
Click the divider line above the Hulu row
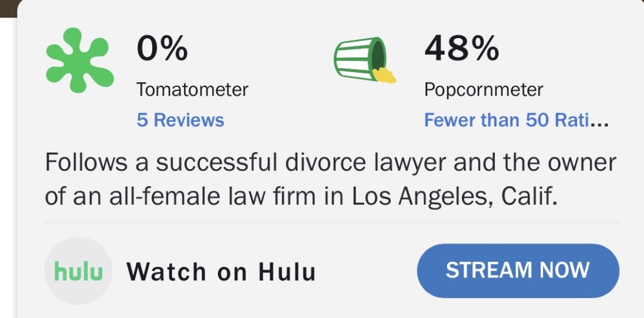pos(332,223)
